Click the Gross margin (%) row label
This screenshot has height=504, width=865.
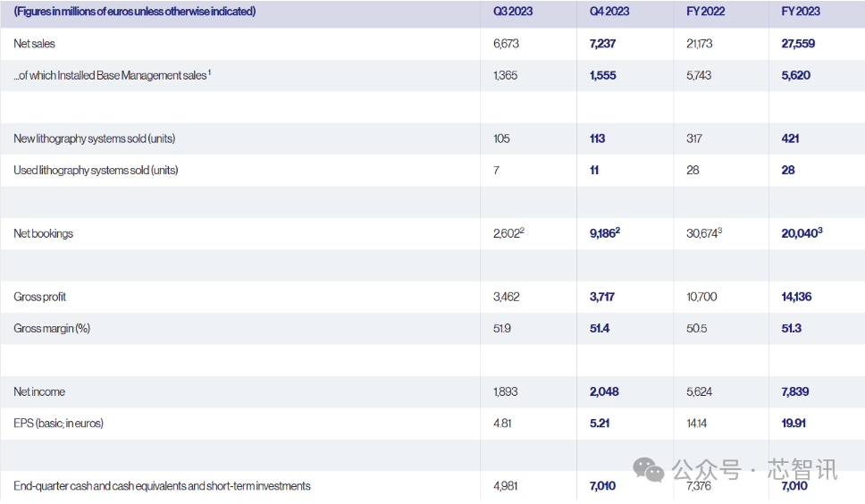[x=52, y=329]
